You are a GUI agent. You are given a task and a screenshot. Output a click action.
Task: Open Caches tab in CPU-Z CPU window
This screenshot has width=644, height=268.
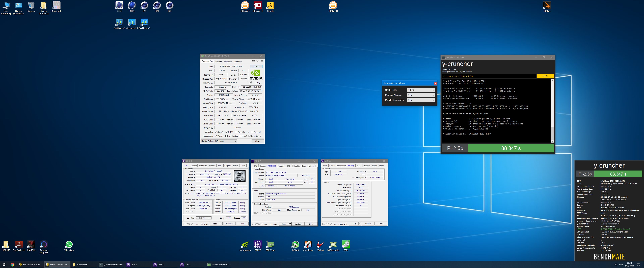pos(194,166)
